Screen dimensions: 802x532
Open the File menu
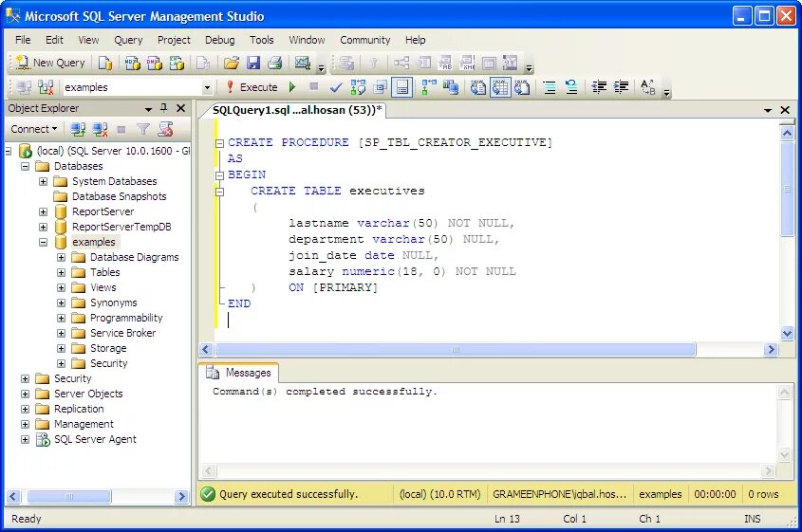pyautogui.click(x=23, y=40)
